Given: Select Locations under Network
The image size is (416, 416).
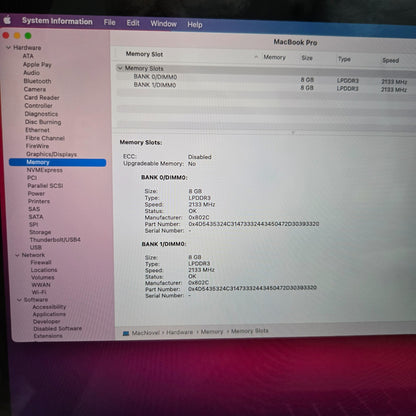Looking at the screenshot, I should coord(44,270).
